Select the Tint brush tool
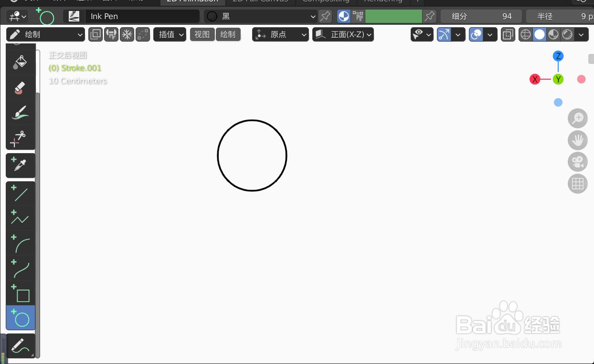Screen dimensions: 594x364 point(21,113)
